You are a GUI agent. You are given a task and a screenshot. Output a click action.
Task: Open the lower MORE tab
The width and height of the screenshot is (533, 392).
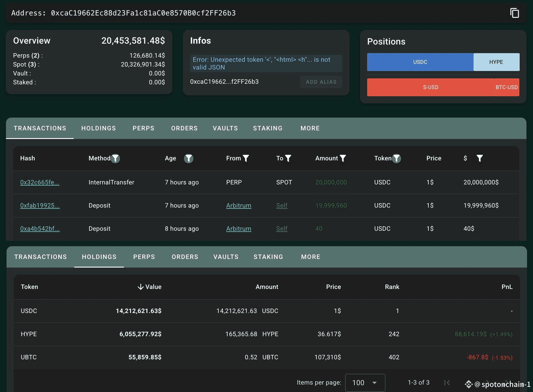(x=311, y=257)
